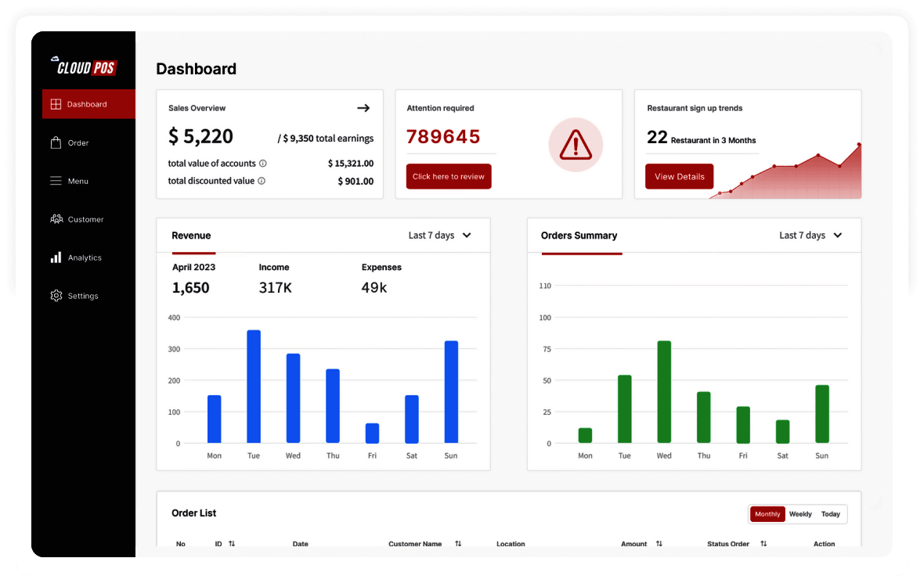
Task: Click the warning triangle alert icon
Action: (x=576, y=145)
